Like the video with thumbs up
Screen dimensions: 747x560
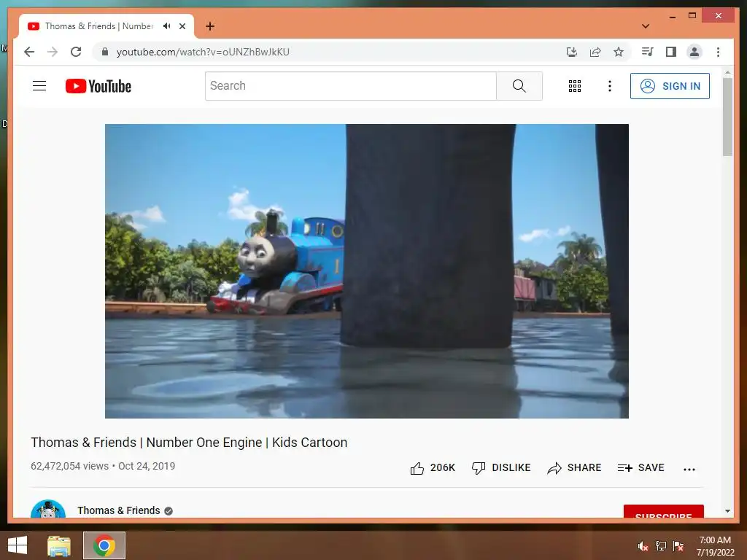pos(432,468)
